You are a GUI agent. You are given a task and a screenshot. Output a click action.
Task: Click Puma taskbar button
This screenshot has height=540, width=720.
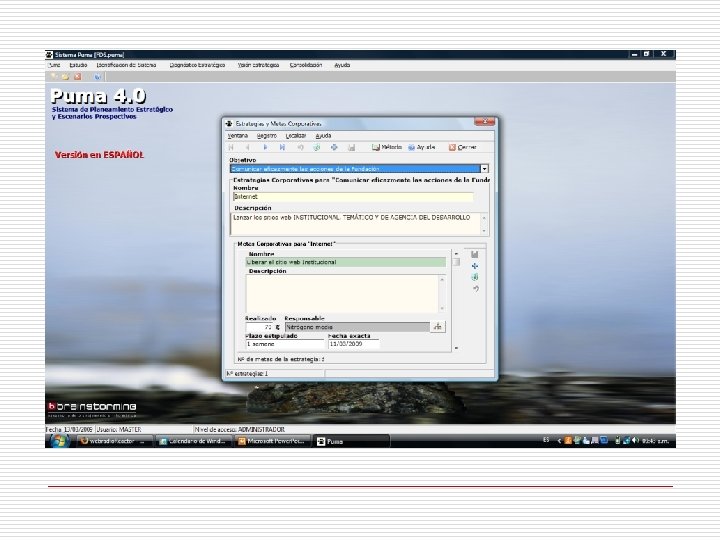tap(352, 441)
